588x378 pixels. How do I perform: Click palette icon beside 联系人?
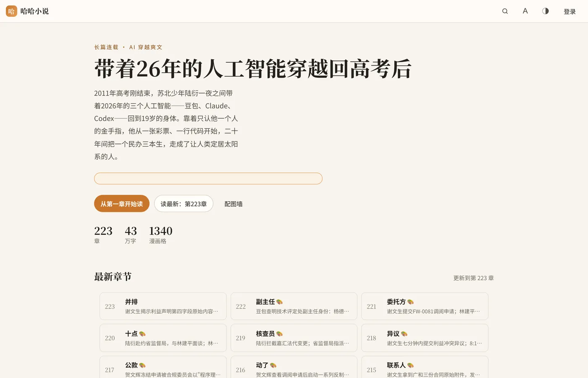[411, 365]
